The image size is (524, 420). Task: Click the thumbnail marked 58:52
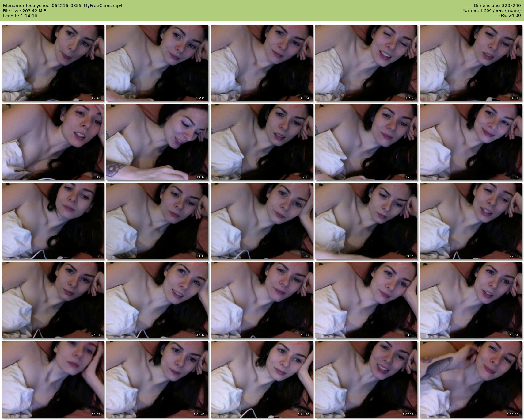click(53, 379)
